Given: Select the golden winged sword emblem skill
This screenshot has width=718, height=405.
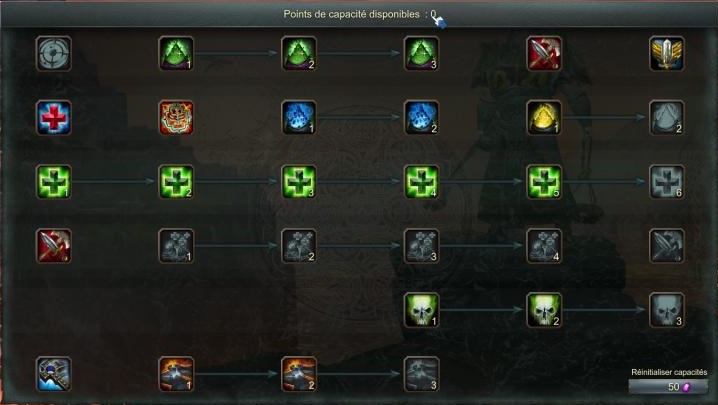Looking at the screenshot, I should point(667,54).
